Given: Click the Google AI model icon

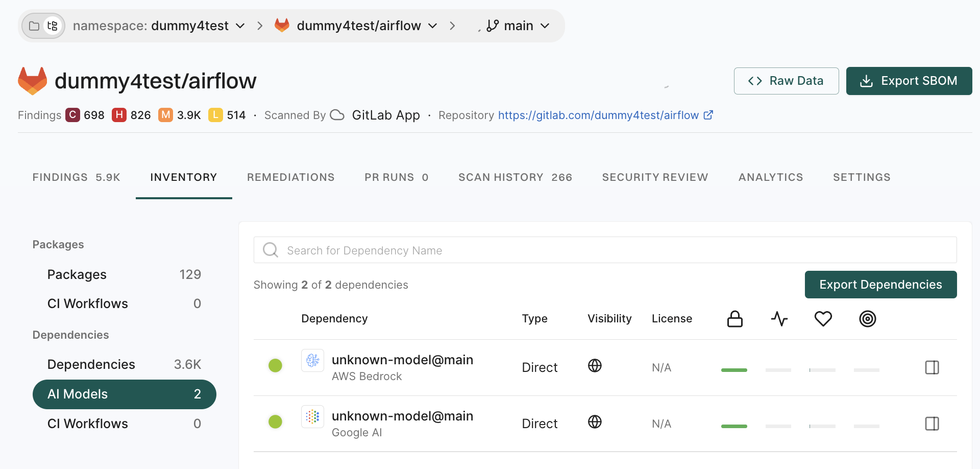Looking at the screenshot, I should tap(312, 416).
